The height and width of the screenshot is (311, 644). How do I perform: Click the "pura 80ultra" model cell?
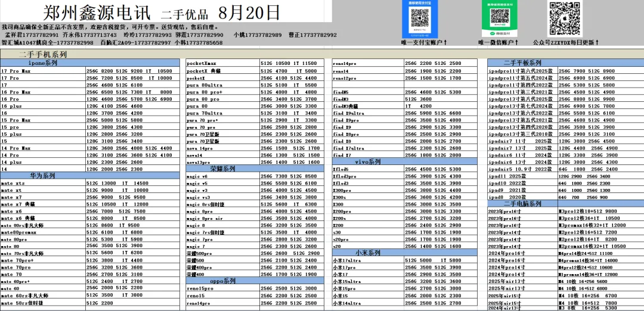click(222, 85)
